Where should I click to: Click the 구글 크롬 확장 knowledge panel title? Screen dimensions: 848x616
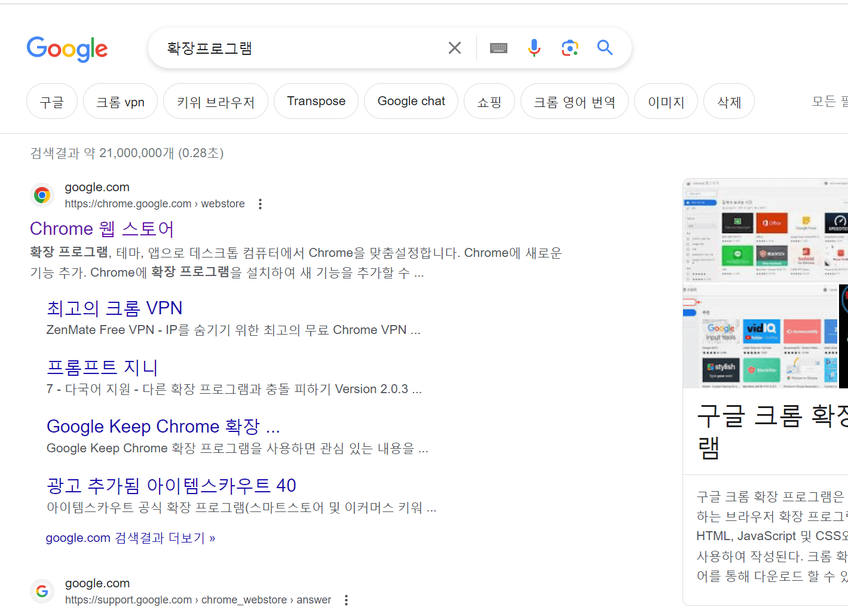click(x=772, y=431)
